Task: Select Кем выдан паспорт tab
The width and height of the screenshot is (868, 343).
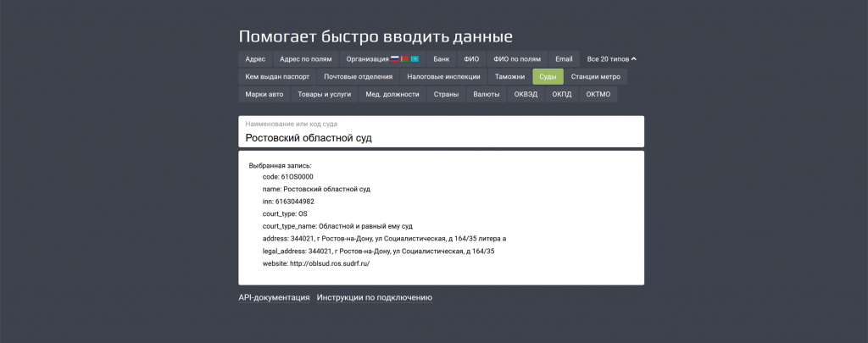Action: click(277, 76)
